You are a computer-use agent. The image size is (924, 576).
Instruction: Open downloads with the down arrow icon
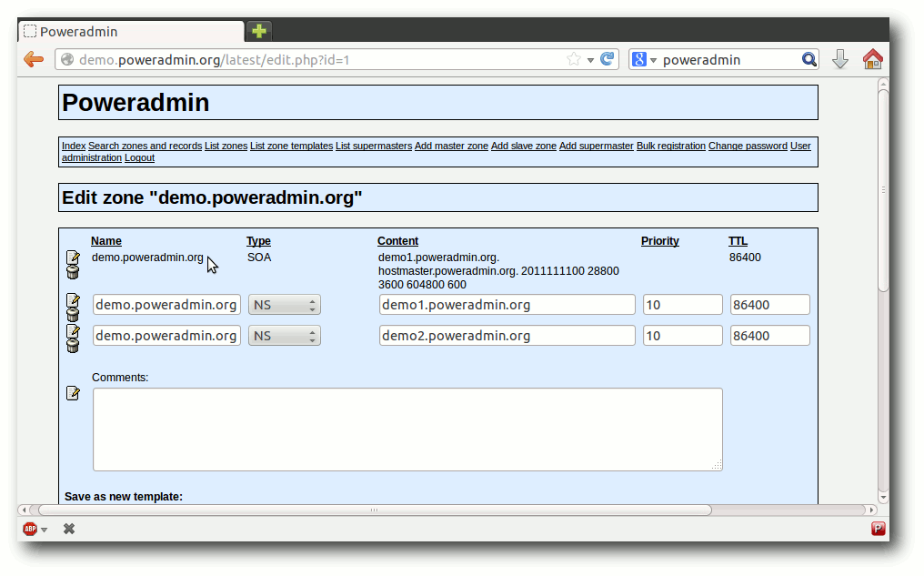[x=839, y=59]
